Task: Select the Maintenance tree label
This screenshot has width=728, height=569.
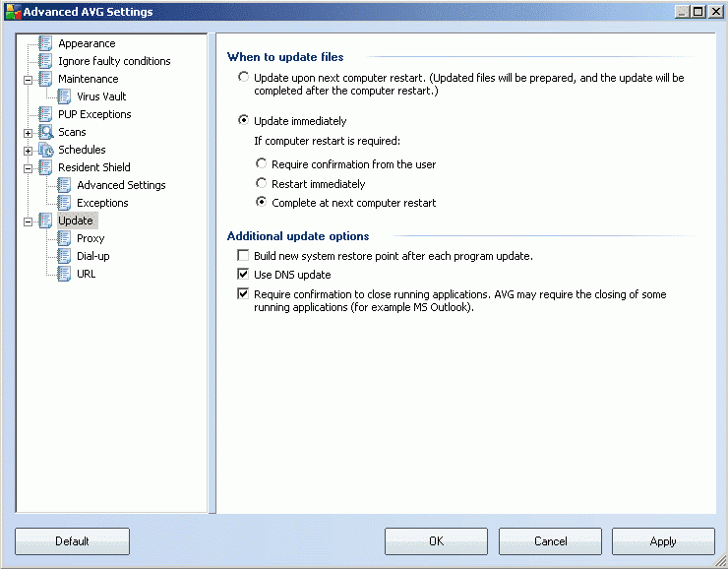Action: [89, 79]
